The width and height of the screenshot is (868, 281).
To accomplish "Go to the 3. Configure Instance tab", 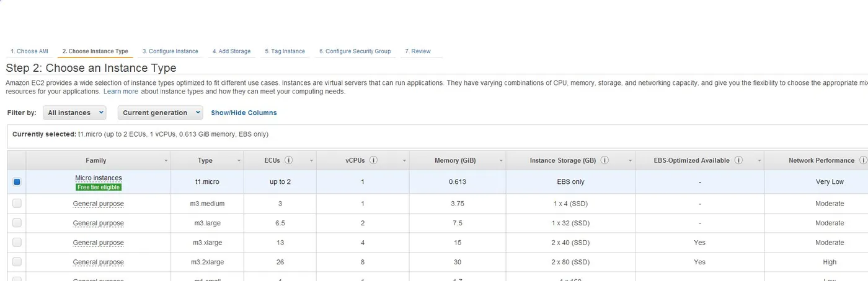I will click(x=170, y=51).
